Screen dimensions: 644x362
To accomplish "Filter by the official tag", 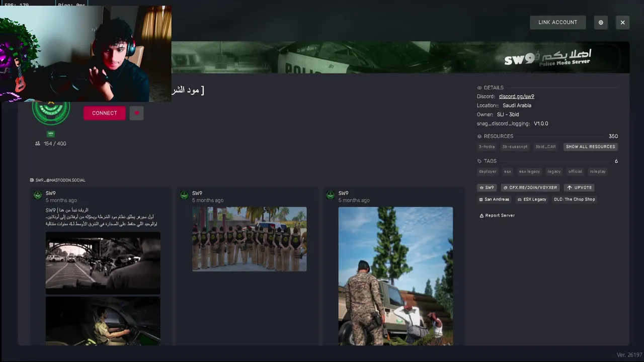I will 575,171.
